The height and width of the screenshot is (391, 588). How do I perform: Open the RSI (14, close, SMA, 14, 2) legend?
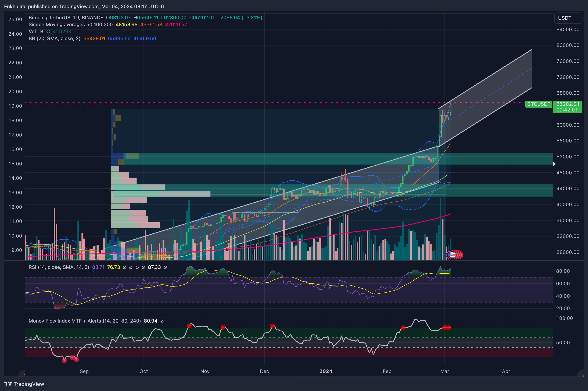[x=59, y=267]
